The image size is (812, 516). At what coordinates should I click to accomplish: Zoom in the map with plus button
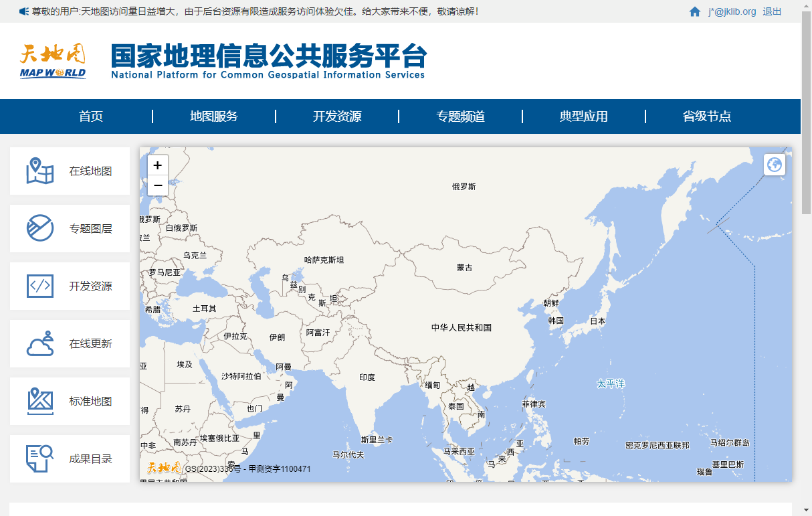158,165
